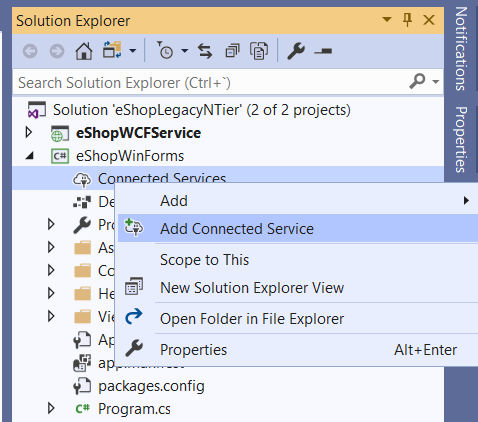The image size is (478, 422).
Task: Open Solution Explorer window position dropdown
Action: [x=387, y=19]
